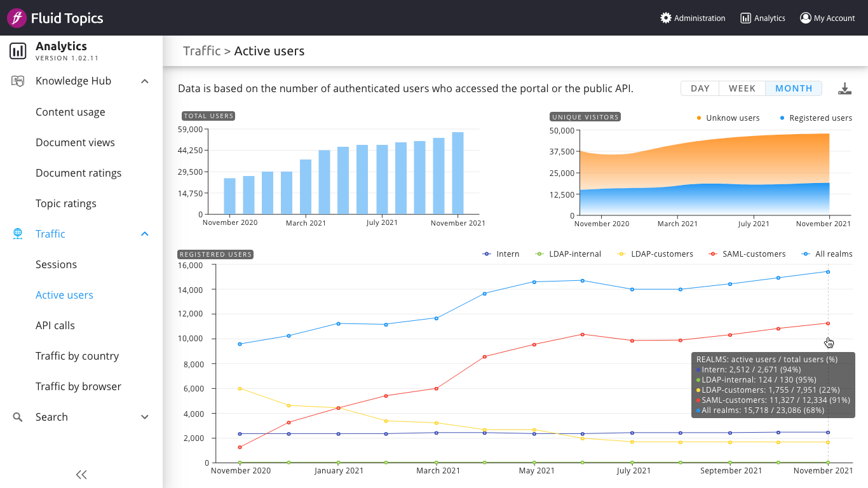Toggle the SAML-customers realm legend
This screenshot has width=868, height=488.
pyautogui.click(x=747, y=254)
